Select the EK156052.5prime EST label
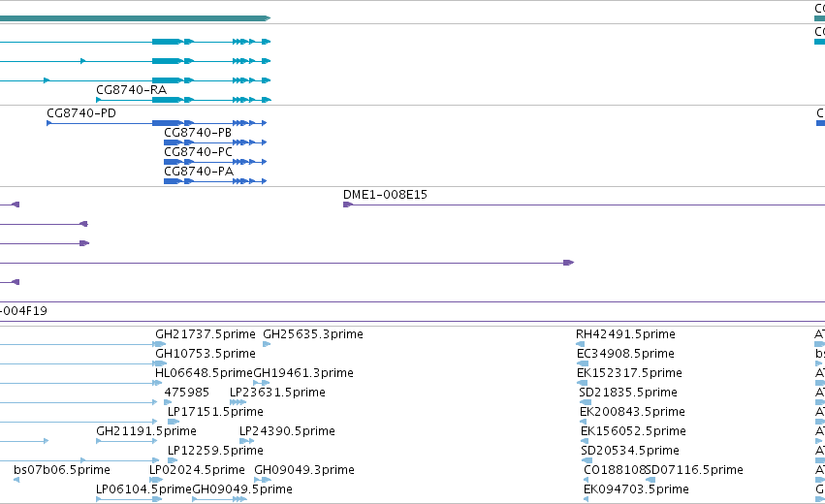825x504 pixels. click(633, 431)
